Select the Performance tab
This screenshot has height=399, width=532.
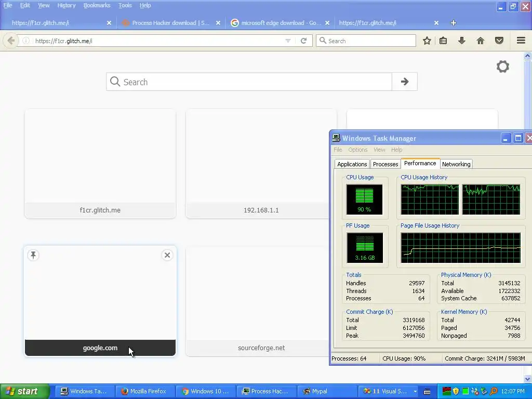[420, 163]
